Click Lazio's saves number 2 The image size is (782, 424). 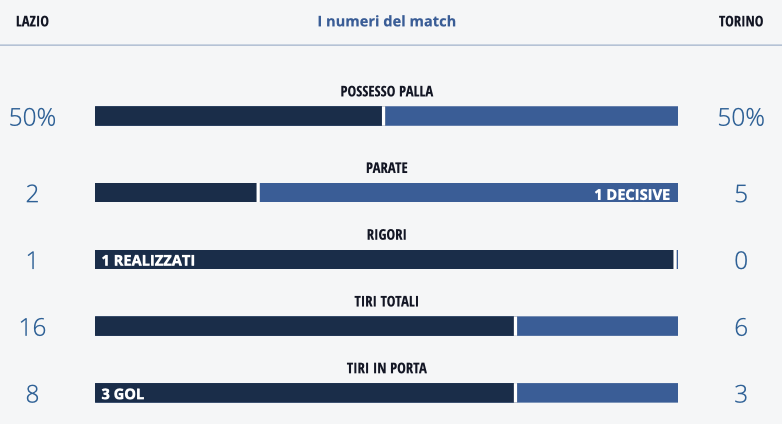[32, 194]
